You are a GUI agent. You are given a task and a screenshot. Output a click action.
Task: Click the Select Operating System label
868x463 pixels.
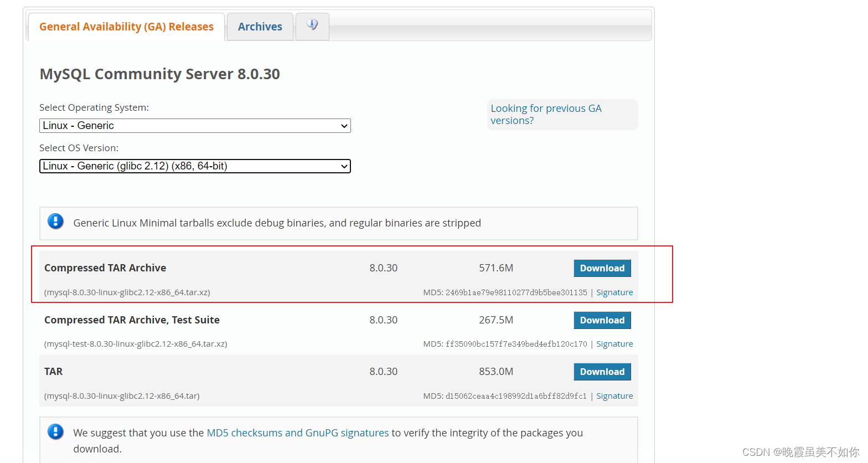[94, 107]
